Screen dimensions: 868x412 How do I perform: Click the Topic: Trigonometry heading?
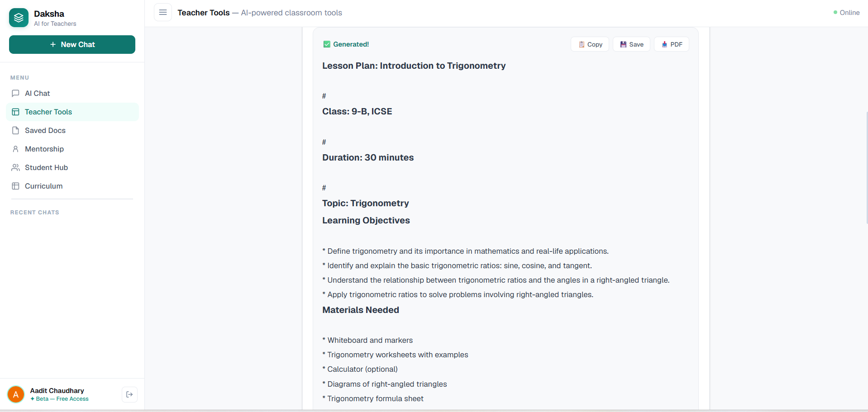tap(365, 203)
